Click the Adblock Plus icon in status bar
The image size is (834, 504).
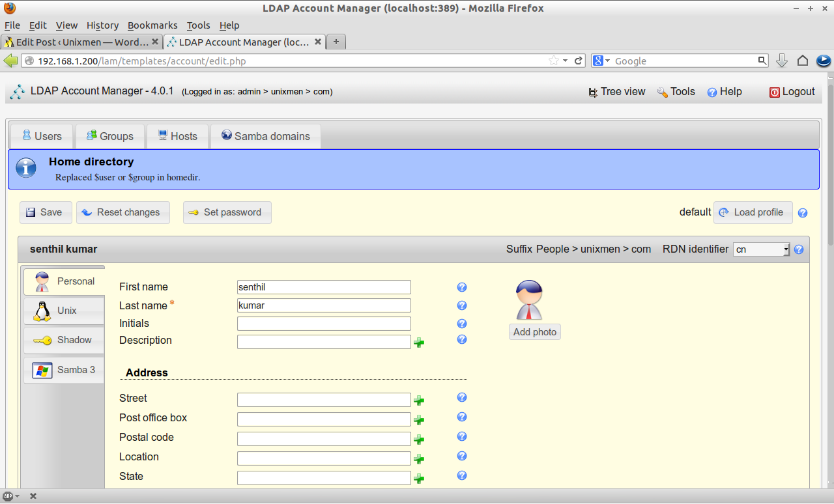[x=8, y=496]
